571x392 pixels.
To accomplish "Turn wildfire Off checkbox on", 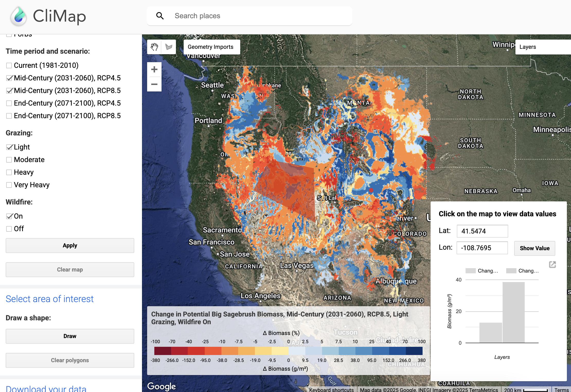I will [9, 229].
